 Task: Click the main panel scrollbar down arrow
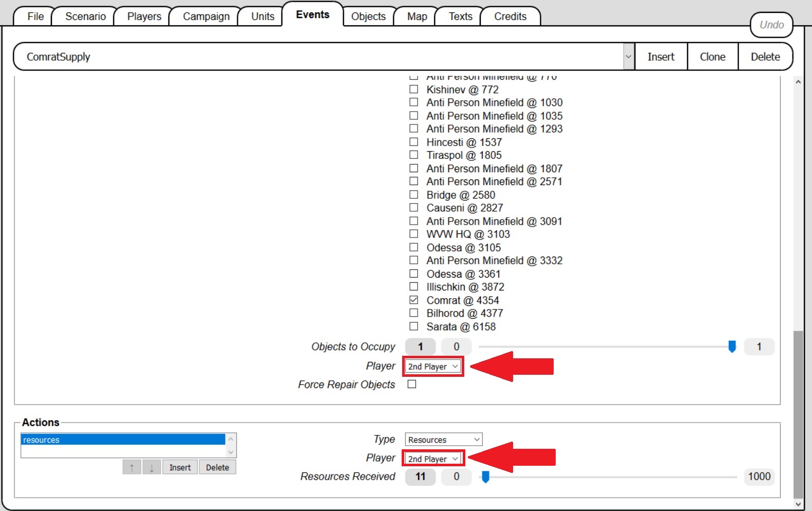[x=798, y=504]
